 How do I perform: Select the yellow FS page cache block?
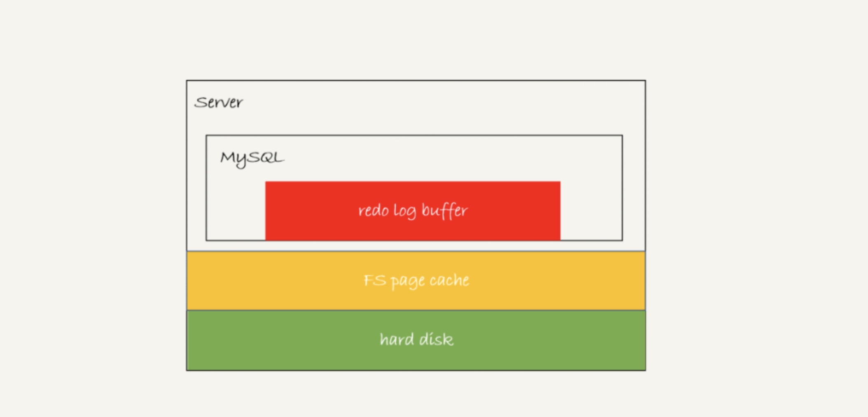(x=416, y=281)
